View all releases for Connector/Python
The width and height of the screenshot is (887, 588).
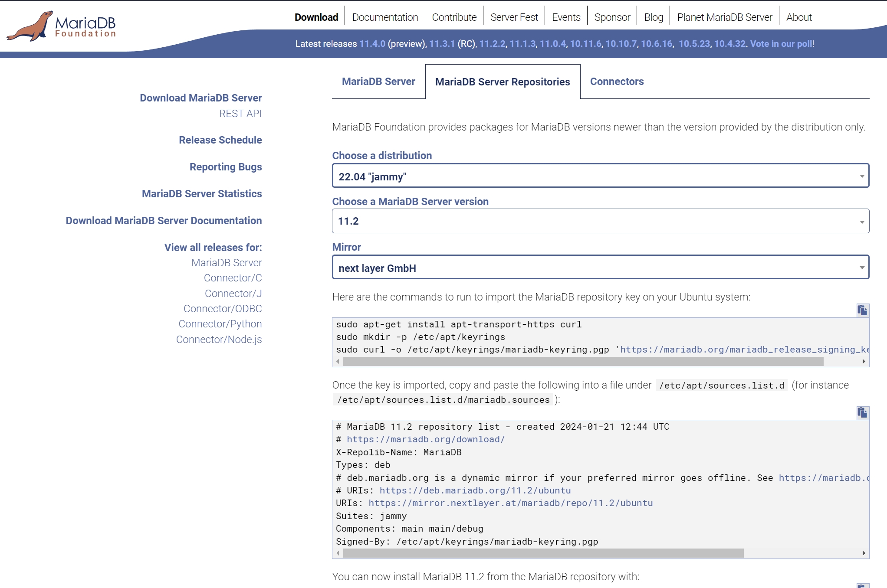click(x=220, y=324)
